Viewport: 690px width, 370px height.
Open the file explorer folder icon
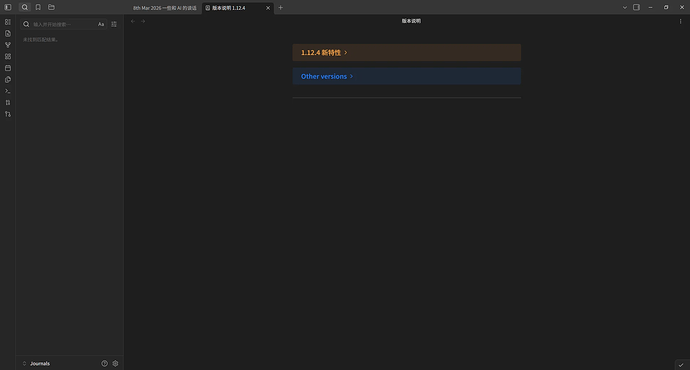(x=51, y=7)
